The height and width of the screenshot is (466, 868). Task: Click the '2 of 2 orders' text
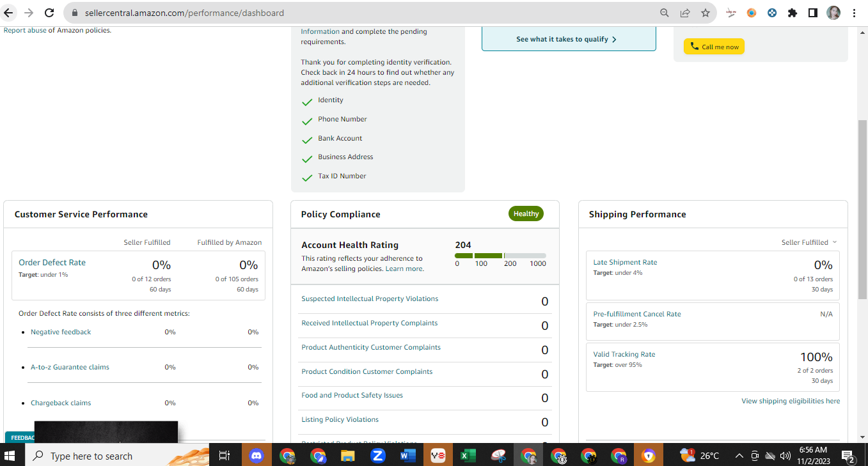(x=815, y=370)
